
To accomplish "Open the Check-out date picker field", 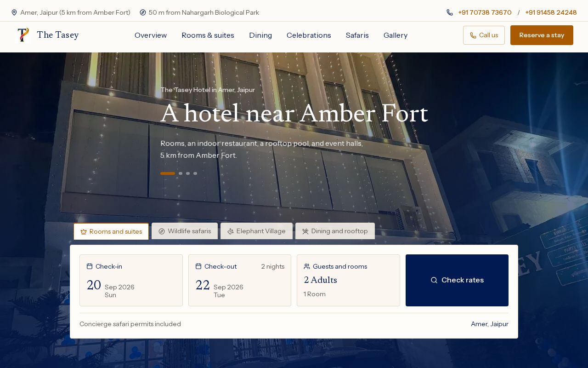I will coord(240,280).
